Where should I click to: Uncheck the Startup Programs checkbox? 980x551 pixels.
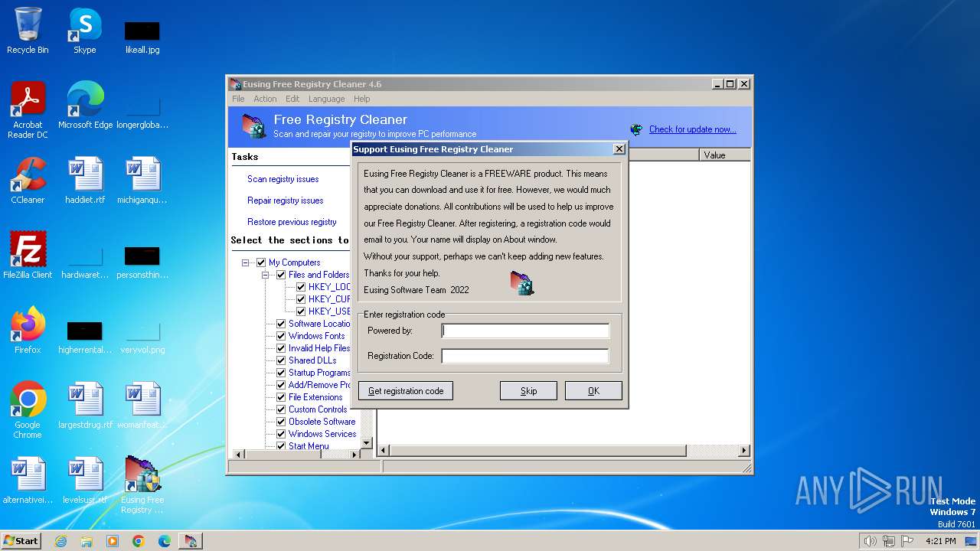[281, 373]
